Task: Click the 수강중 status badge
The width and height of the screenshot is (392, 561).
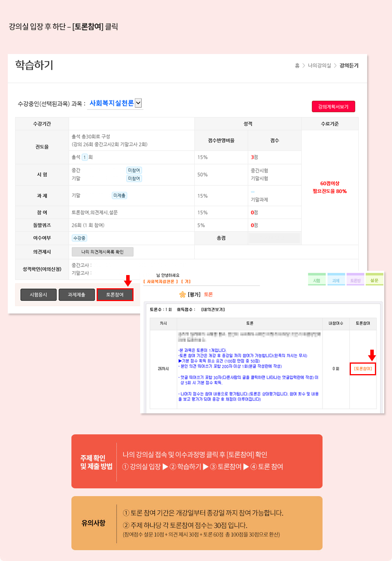Action: coord(80,238)
